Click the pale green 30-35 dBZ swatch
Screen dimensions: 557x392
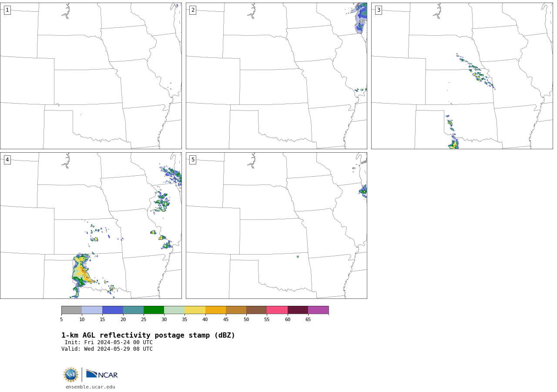tap(174, 310)
